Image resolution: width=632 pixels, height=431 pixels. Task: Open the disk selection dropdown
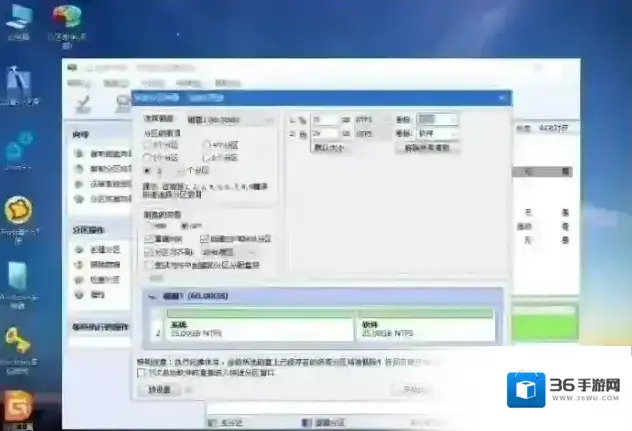[x=234, y=119]
